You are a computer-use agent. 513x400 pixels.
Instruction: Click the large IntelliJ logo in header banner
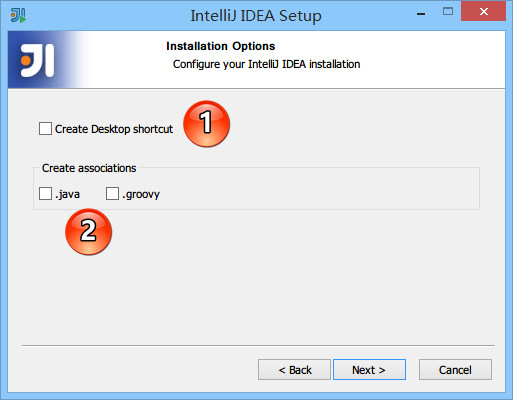tap(37, 60)
